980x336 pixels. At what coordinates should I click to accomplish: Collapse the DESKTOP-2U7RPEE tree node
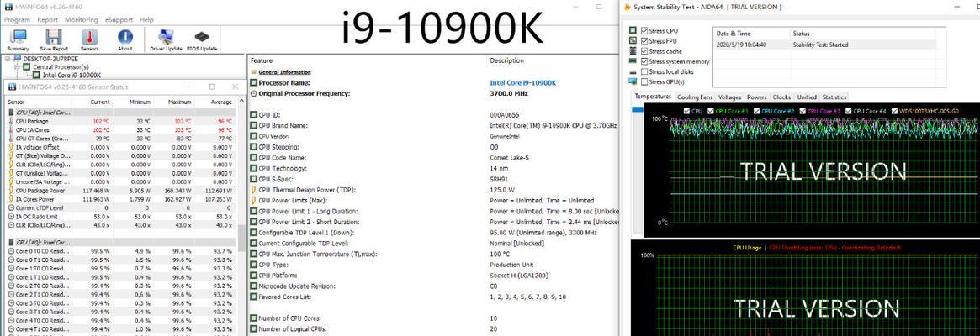click(x=8, y=59)
